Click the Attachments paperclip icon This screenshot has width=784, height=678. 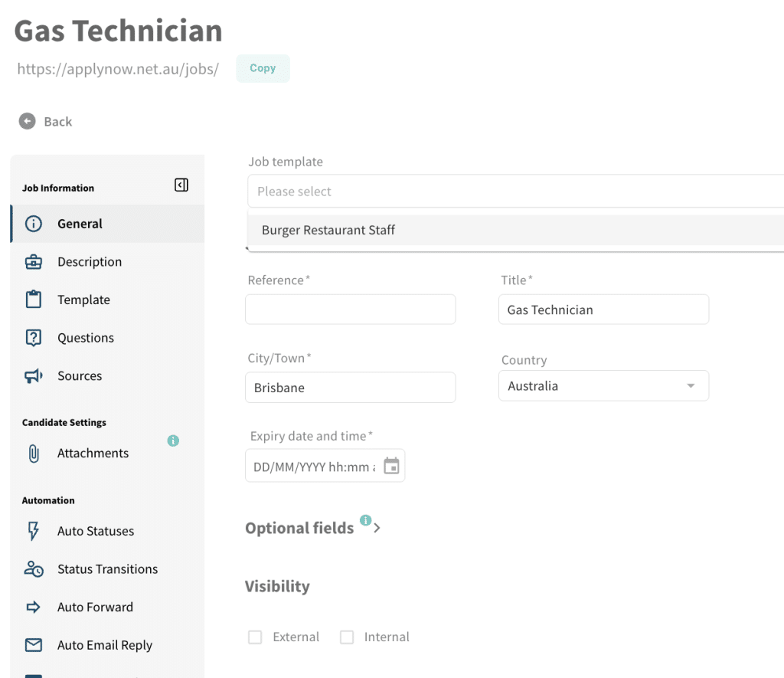pyautogui.click(x=32, y=453)
